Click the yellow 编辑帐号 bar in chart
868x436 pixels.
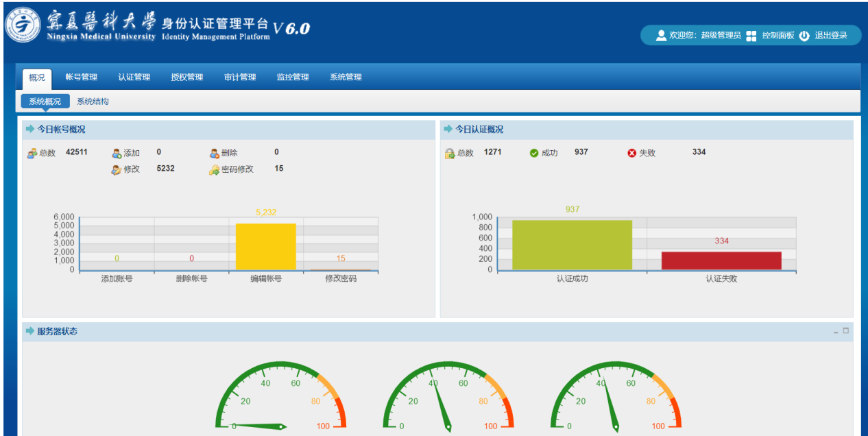pyautogui.click(x=266, y=247)
